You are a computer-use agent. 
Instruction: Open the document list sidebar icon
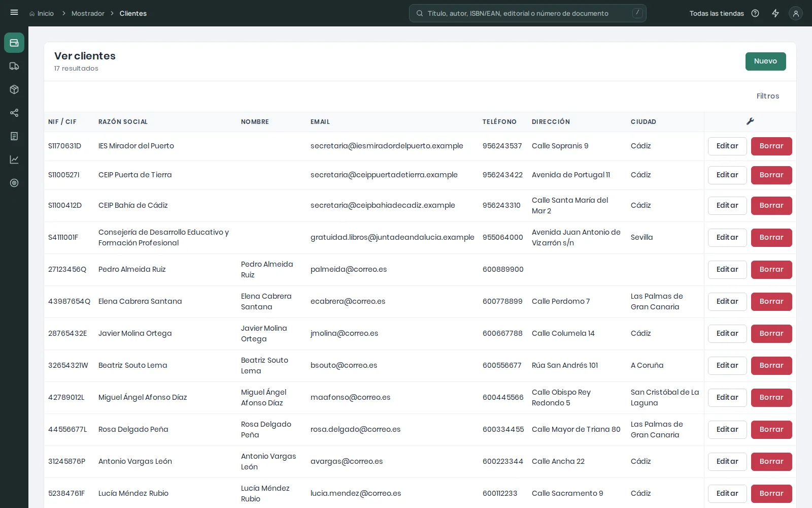tap(14, 136)
